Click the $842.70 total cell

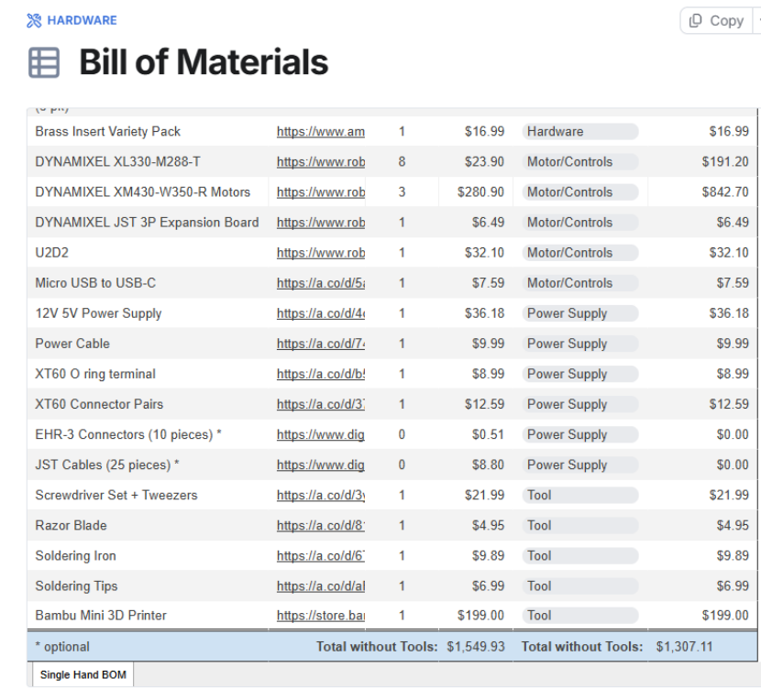702,192
